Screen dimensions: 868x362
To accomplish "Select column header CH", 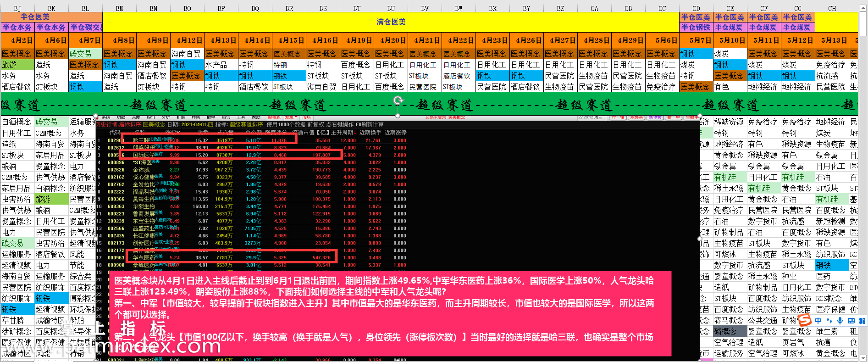I will (x=832, y=8).
